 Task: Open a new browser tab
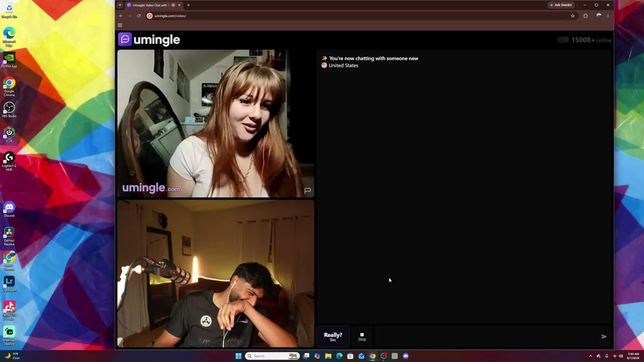(188, 5)
